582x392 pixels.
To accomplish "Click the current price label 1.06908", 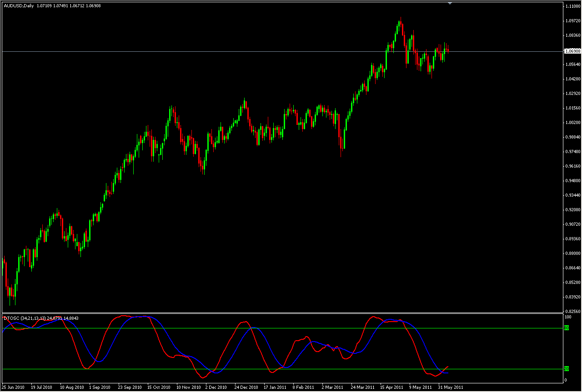I will coord(572,51).
